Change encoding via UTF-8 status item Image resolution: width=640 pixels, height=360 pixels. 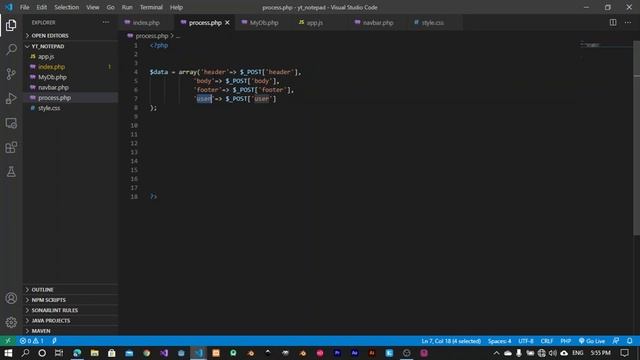[x=526, y=341]
